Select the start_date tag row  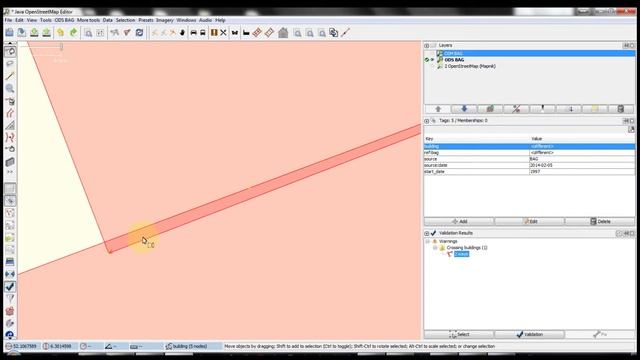[x=529, y=172]
